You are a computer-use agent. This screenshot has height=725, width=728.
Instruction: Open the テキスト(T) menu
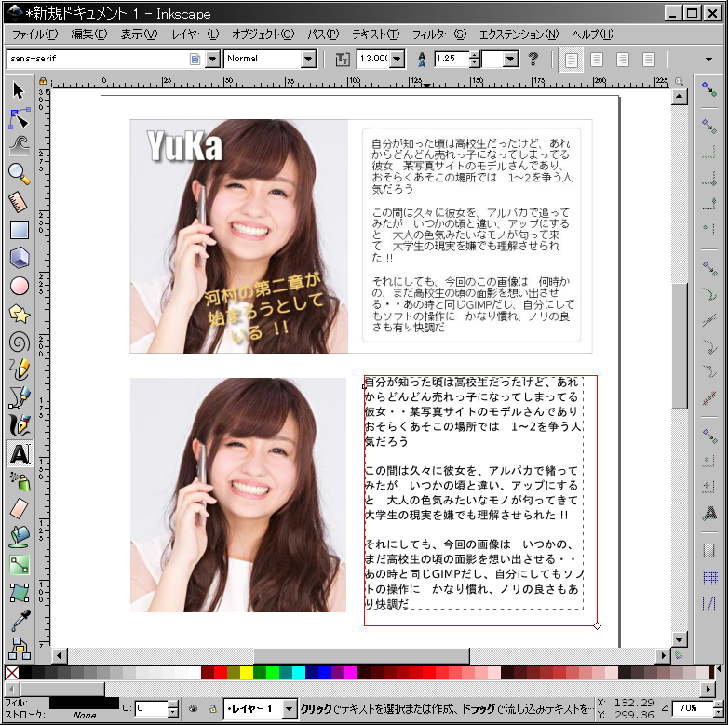(x=375, y=34)
